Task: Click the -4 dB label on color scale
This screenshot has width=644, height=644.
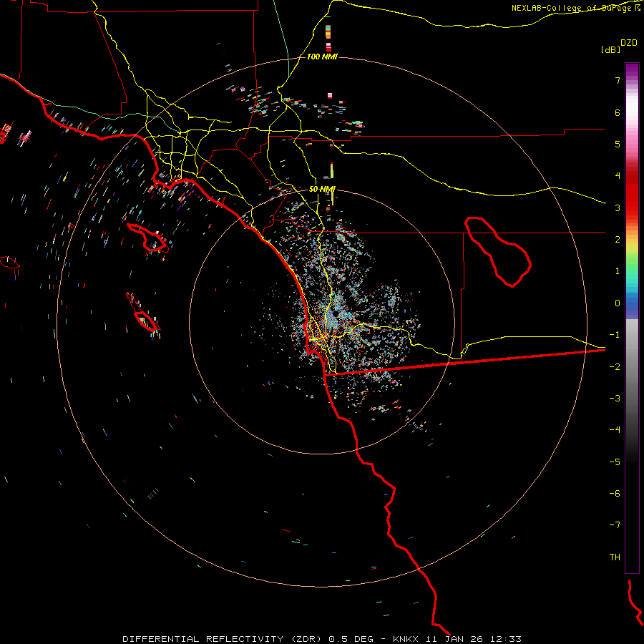Action: click(615, 430)
